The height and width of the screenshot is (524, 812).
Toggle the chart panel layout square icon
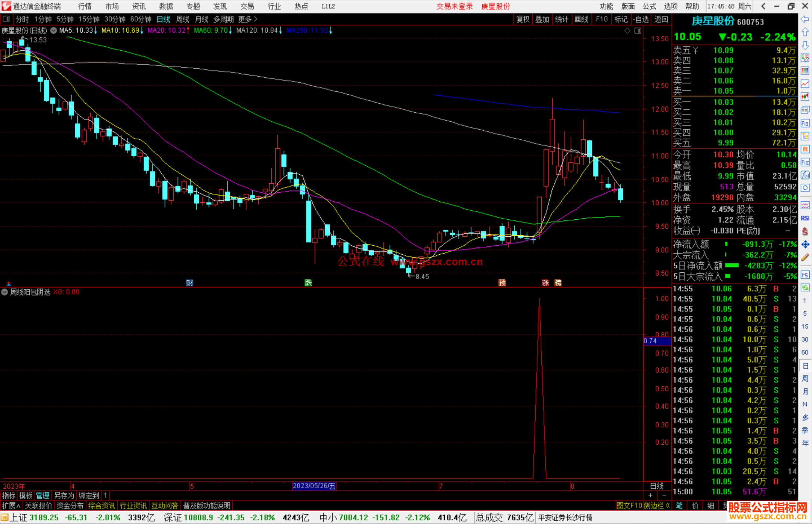point(638,31)
